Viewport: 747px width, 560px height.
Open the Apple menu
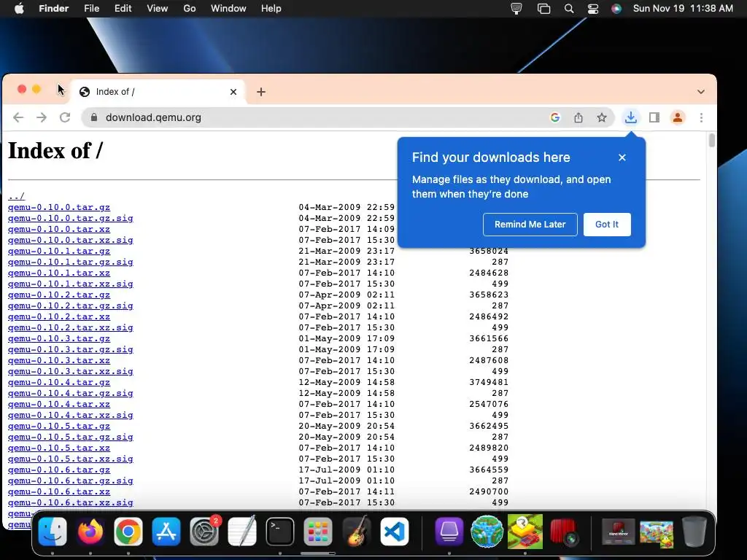coord(19,9)
